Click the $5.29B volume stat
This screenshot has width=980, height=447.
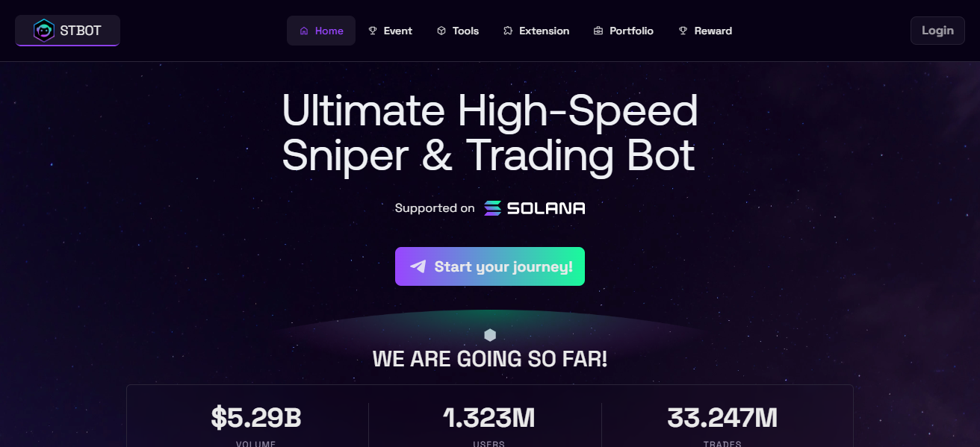pyautogui.click(x=256, y=418)
